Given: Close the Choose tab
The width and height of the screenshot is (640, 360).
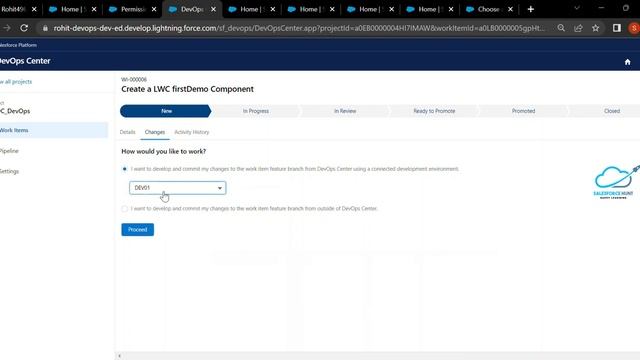Looking at the screenshot, I should (x=510, y=9).
